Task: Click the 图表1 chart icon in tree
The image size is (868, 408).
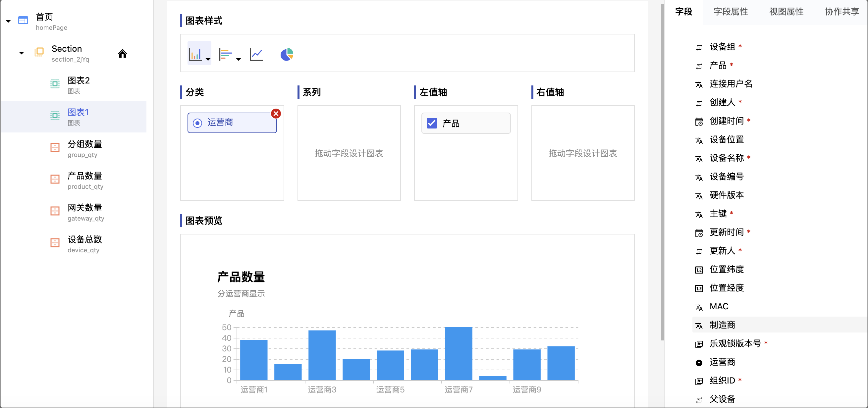Action: [x=55, y=116]
